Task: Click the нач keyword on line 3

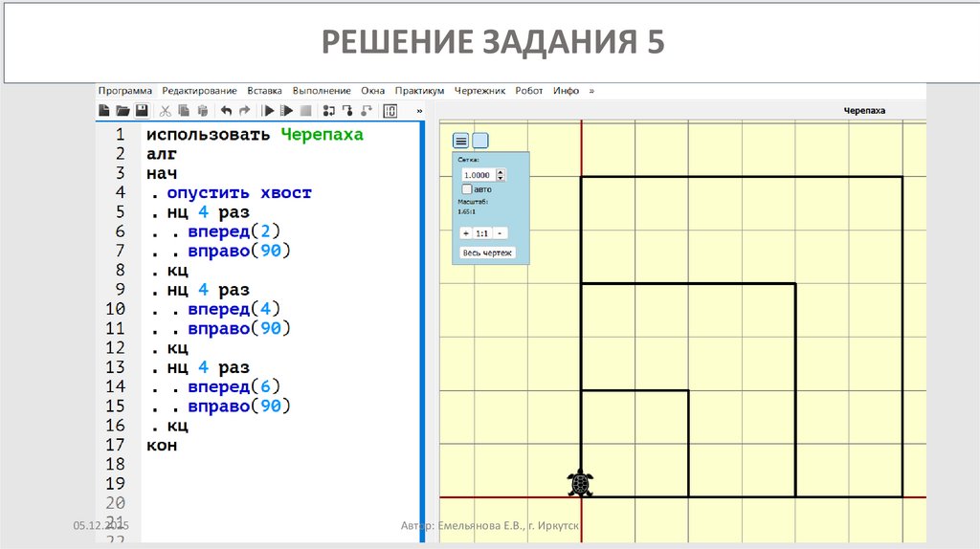Action: (162, 174)
